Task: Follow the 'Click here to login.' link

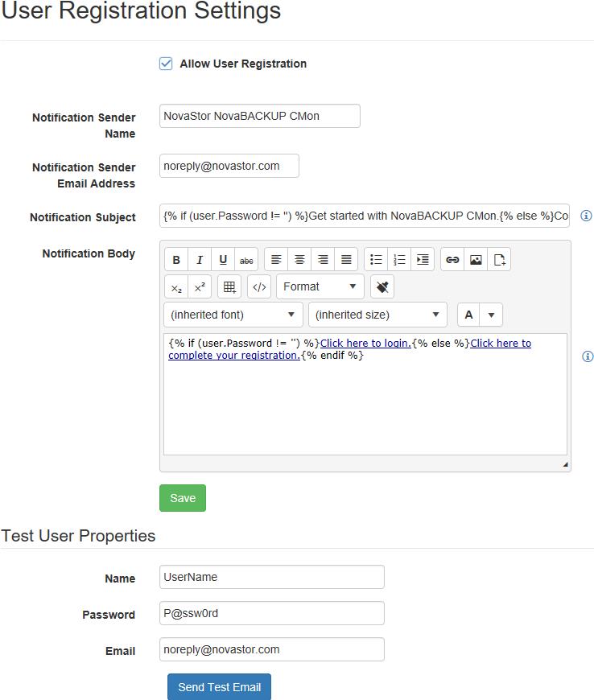Action: (x=365, y=343)
